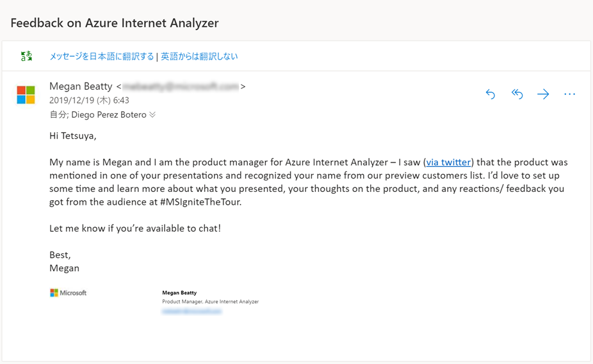Click the Reply All double-arrow icon
This screenshot has width=593, height=364.
pyautogui.click(x=517, y=94)
